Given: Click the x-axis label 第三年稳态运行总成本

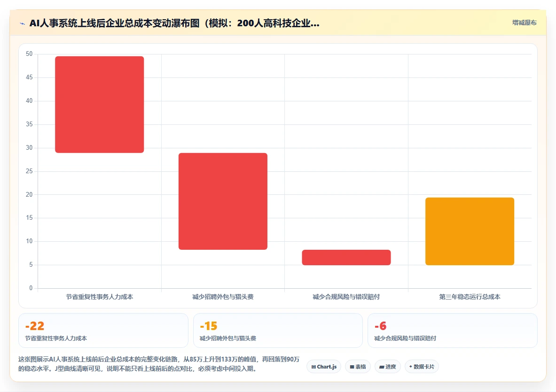Looking at the screenshot, I should tap(470, 297).
